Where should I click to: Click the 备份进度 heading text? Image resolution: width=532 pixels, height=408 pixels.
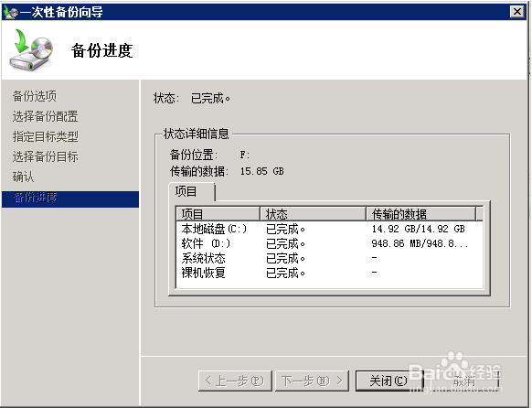(x=101, y=51)
